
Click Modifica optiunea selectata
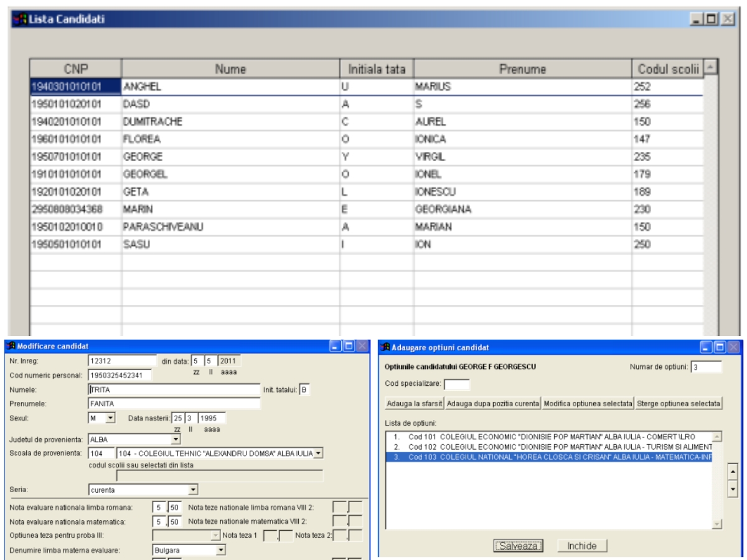588,403
